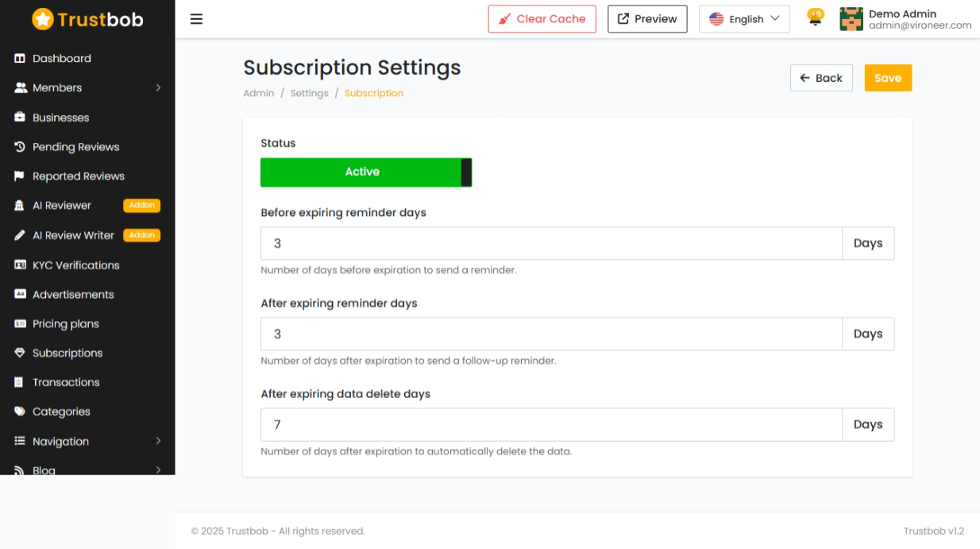Click the Businesses briefcase icon
The image size is (980, 549).
[20, 118]
